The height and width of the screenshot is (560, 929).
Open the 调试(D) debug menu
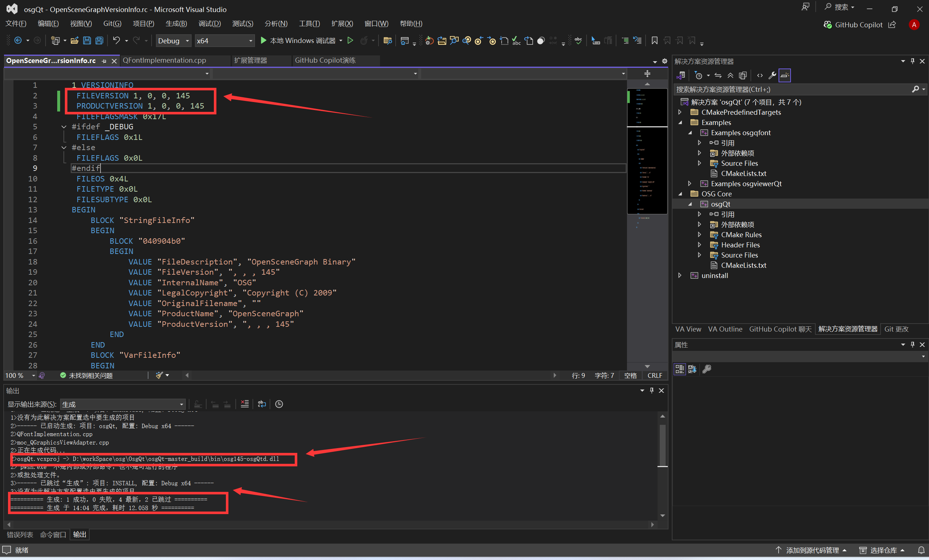tap(209, 23)
